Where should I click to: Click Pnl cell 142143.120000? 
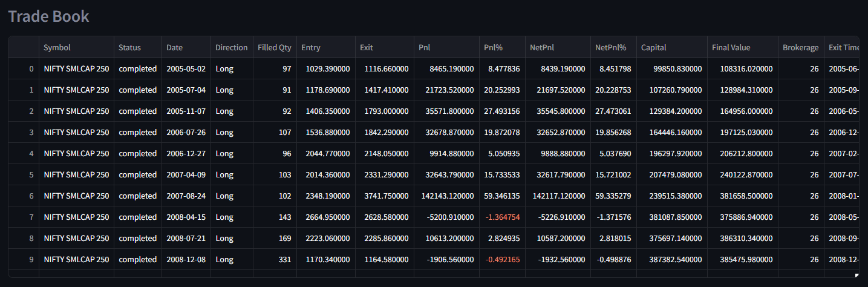(x=446, y=196)
